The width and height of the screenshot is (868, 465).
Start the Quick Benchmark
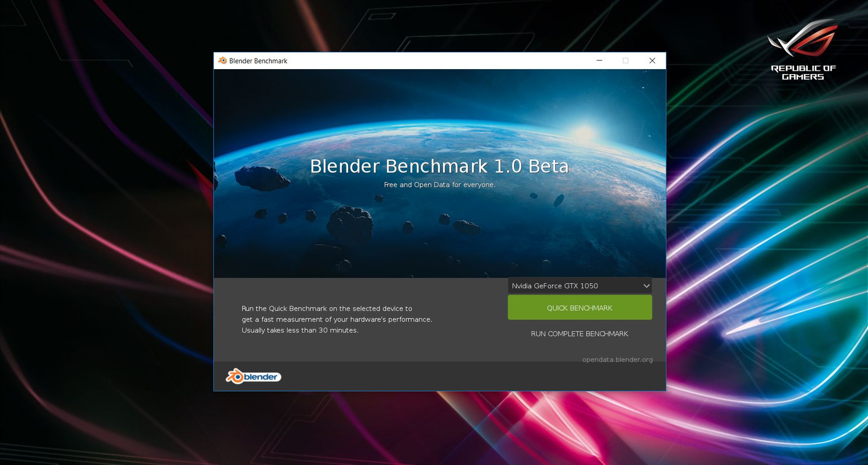[579, 308]
